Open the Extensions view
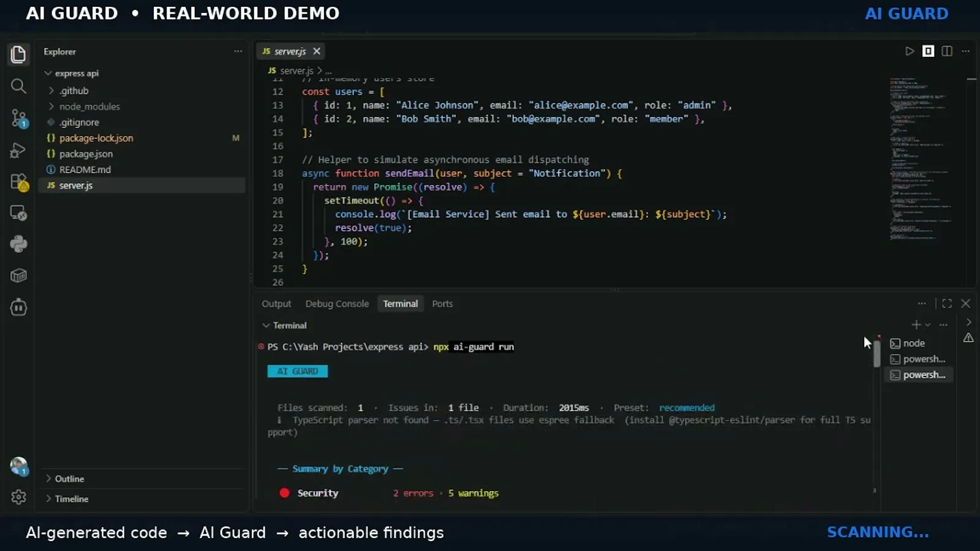The width and height of the screenshot is (980, 551). 18,182
